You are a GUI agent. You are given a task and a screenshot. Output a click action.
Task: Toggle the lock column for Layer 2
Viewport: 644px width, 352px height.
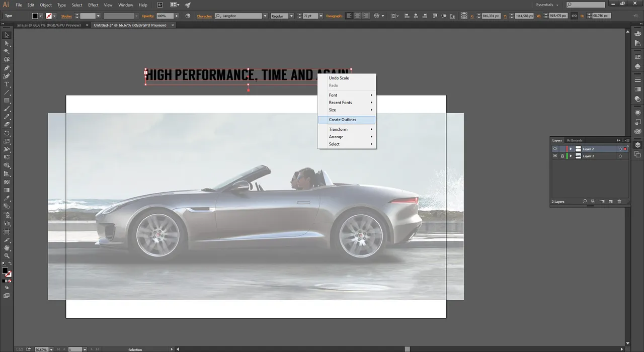[x=562, y=149]
